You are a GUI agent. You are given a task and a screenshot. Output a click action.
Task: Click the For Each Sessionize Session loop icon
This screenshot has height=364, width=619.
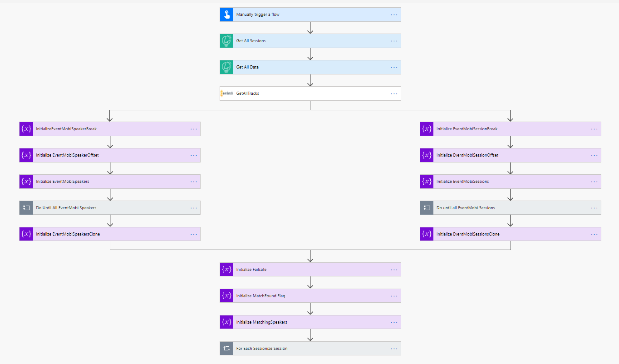click(x=226, y=349)
